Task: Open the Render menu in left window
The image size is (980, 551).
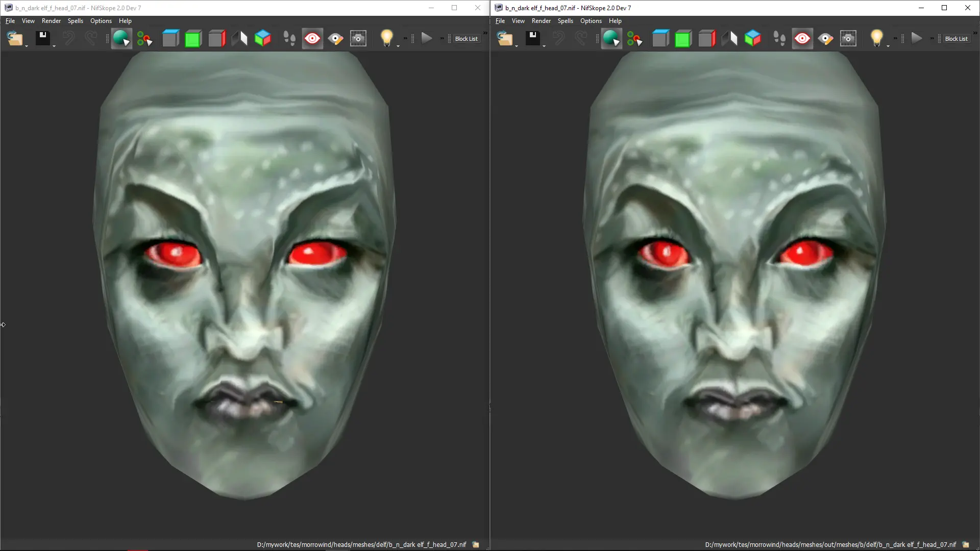Action: click(51, 21)
